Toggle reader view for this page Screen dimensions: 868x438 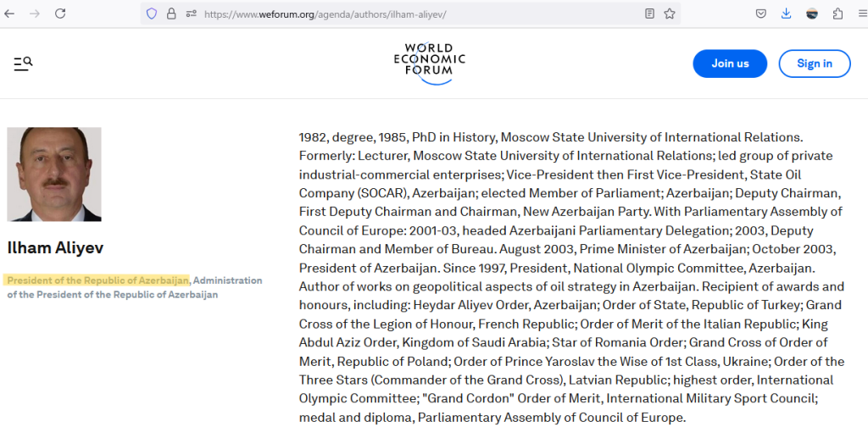[x=649, y=14]
